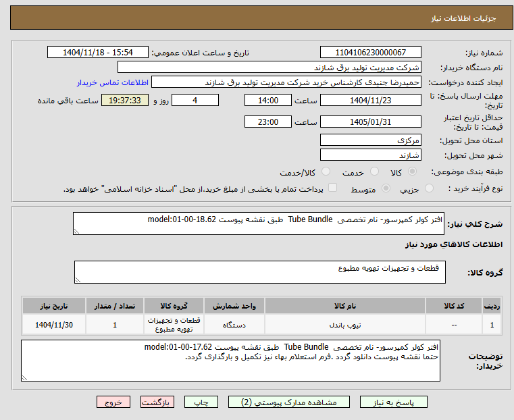514x420 pixels.
Task: Select the کالا/خدمت radio button
Action: point(326,172)
